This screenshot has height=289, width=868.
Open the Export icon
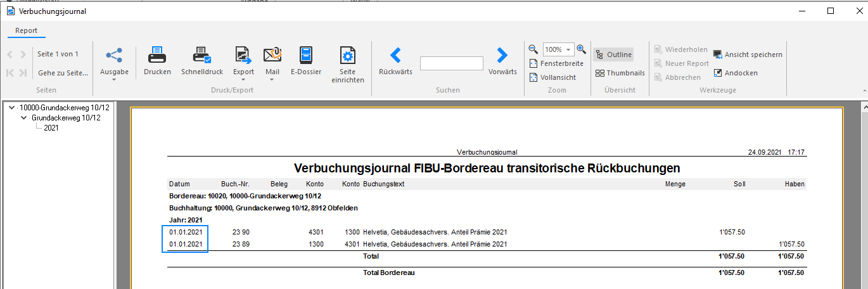click(243, 56)
